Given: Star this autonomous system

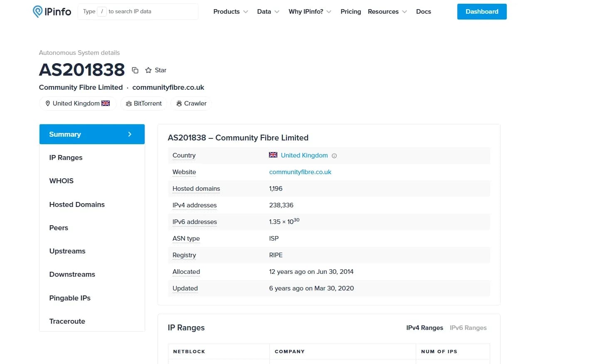Looking at the screenshot, I should pos(156,70).
